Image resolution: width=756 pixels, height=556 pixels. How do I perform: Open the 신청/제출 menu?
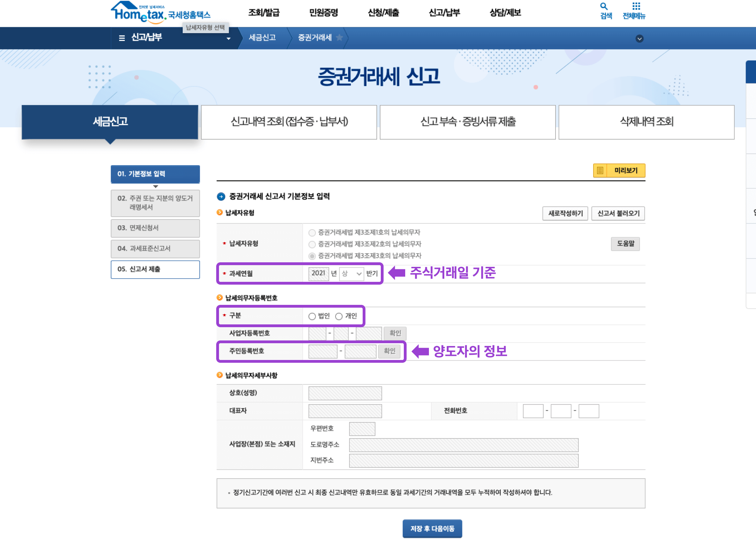click(x=383, y=13)
